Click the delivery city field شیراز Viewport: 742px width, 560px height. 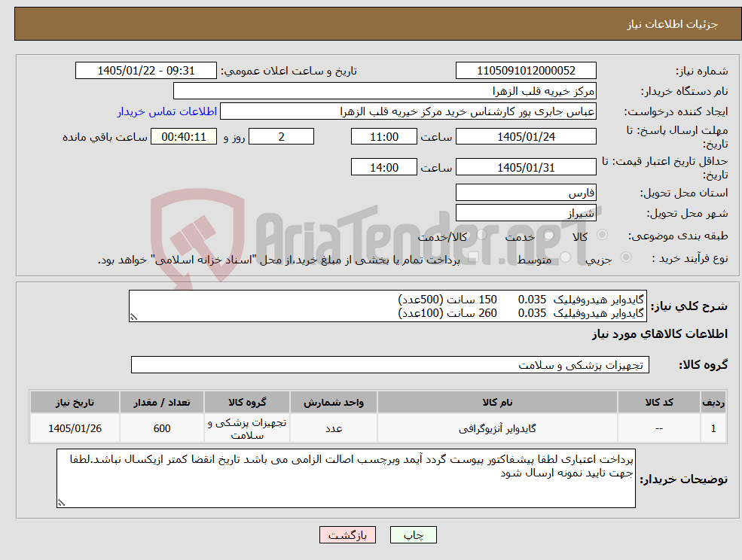pos(526,213)
